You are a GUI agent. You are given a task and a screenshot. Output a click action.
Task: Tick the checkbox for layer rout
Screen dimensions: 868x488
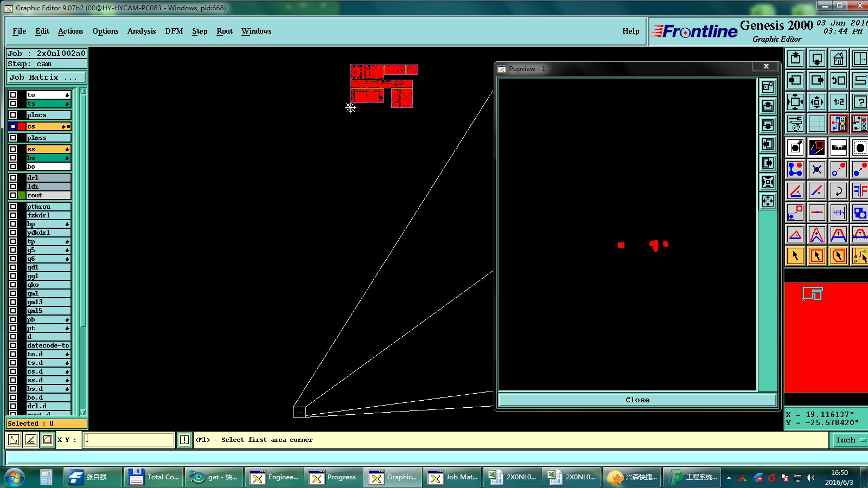(13, 195)
